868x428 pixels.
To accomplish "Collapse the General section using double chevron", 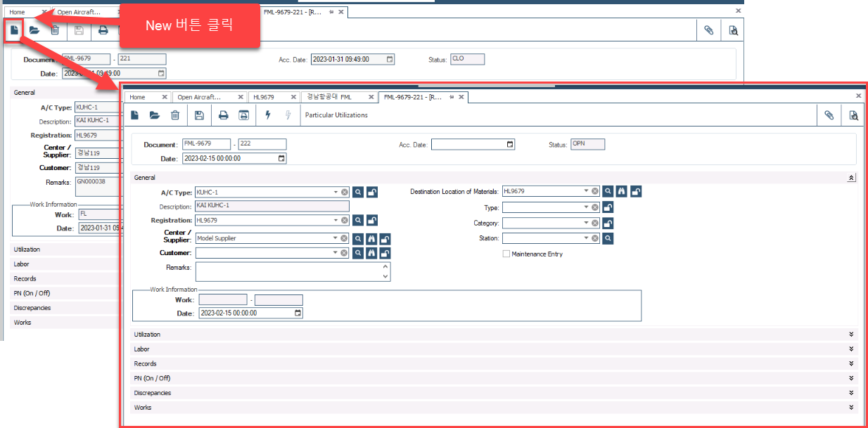I will coord(851,178).
